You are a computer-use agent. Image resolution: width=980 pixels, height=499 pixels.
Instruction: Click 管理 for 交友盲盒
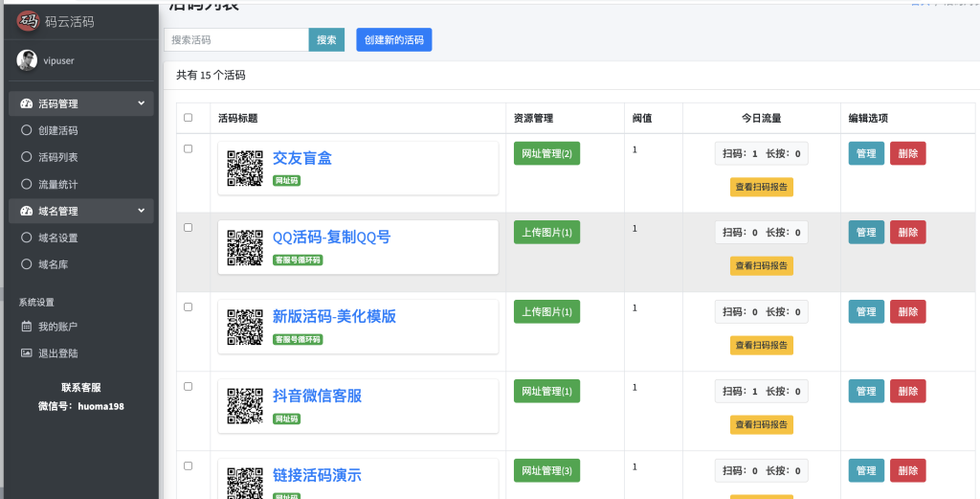[x=866, y=153]
